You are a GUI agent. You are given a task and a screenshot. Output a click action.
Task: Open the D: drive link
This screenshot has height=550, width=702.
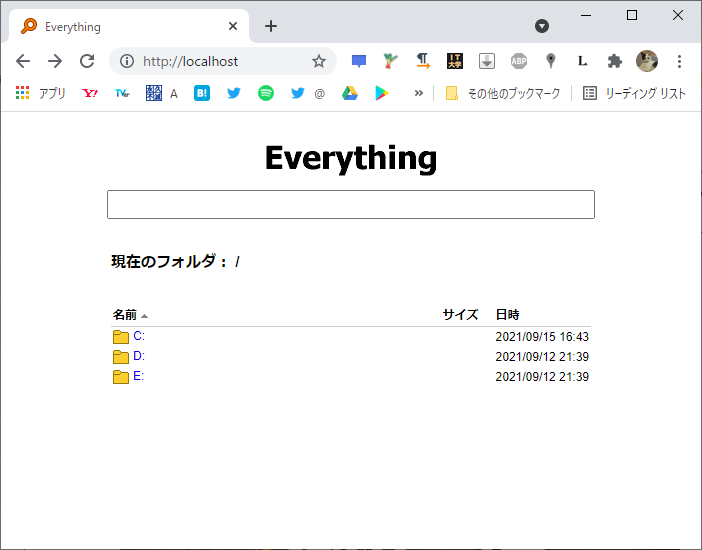tap(139, 356)
